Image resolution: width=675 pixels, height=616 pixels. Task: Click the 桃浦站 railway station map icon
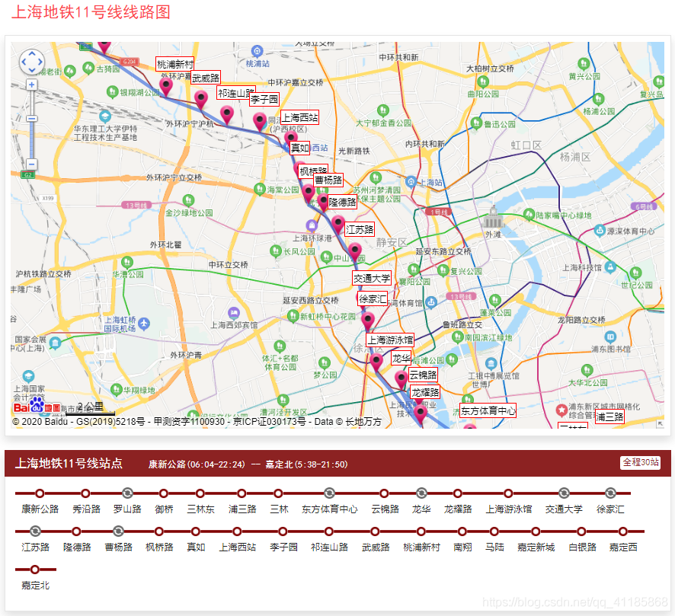[x=257, y=51]
